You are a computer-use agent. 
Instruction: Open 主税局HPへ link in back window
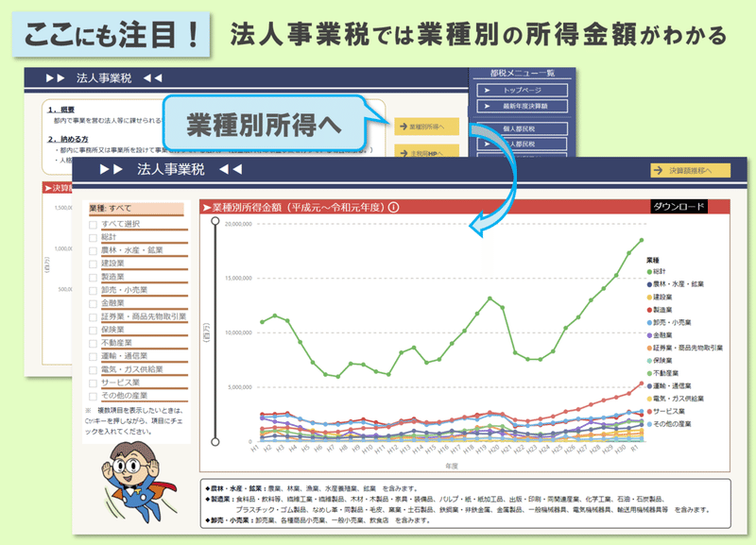tap(427, 151)
